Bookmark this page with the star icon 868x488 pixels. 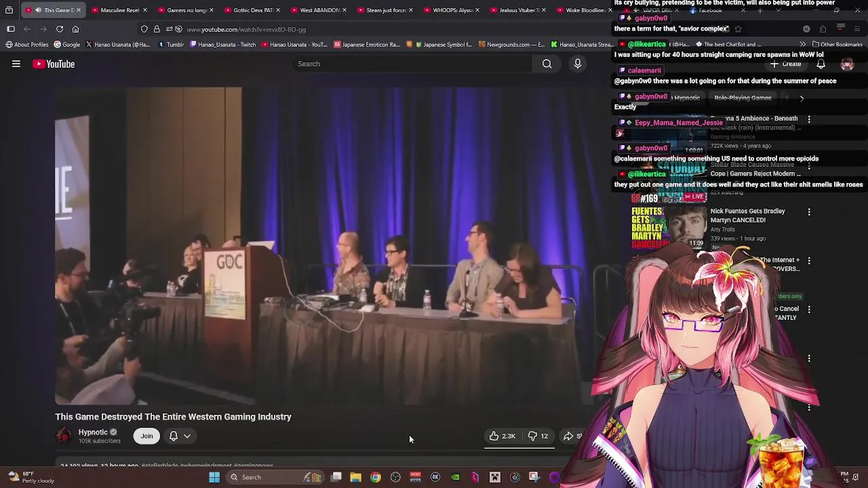(738, 29)
